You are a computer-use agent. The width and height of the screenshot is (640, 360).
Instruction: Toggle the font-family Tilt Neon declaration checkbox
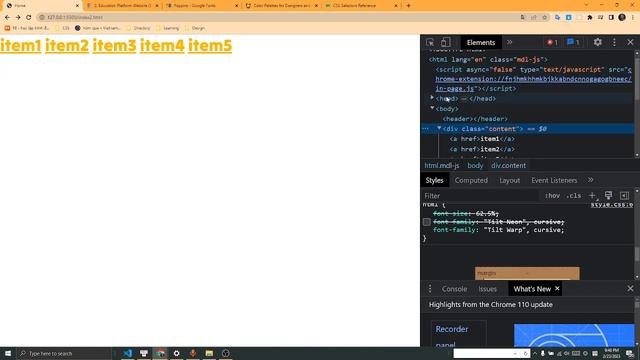point(427,222)
